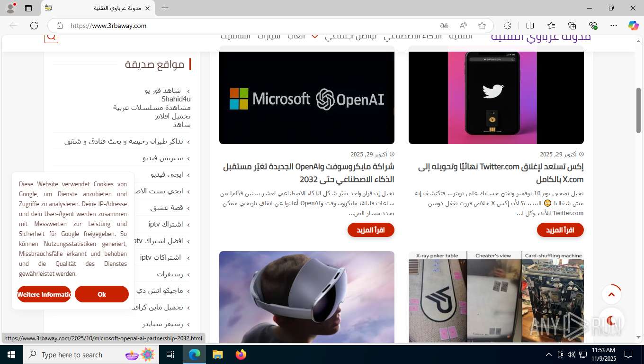Click the volume speaker tray icon
The width and height of the screenshot is (644, 364).
[571, 355]
